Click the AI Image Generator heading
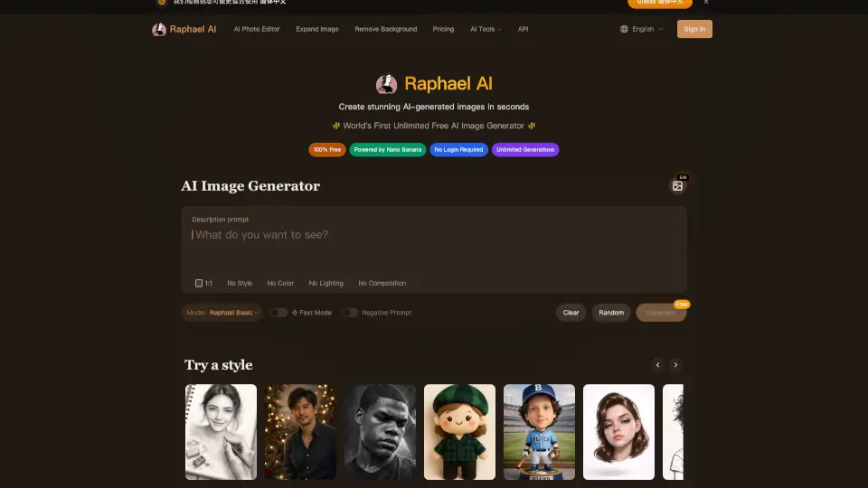This screenshot has height=488, width=868. [x=250, y=186]
